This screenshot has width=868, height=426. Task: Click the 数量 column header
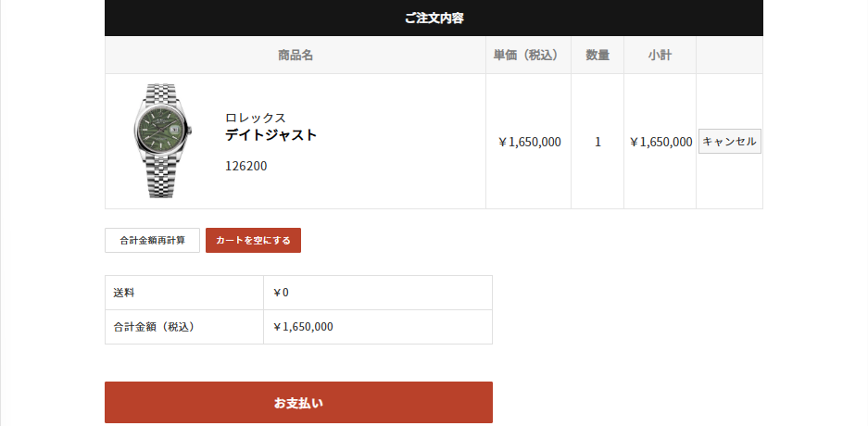coord(598,56)
